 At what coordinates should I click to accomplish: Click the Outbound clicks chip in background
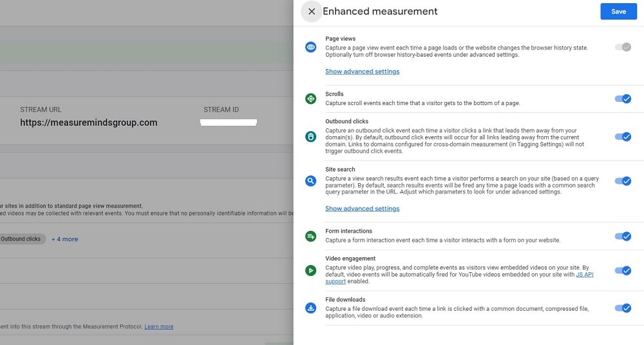[21, 239]
